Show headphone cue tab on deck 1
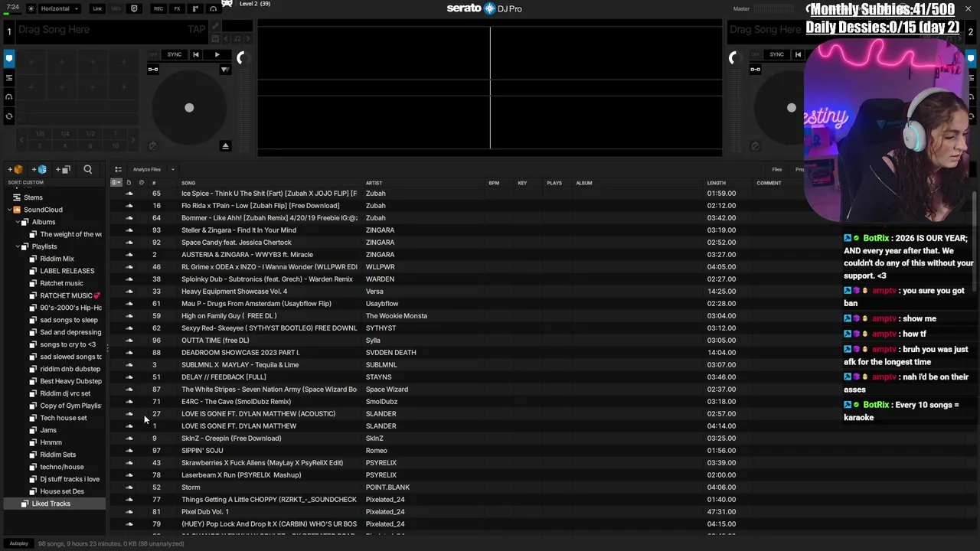The image size is (980, 551). tap(9, 96)
